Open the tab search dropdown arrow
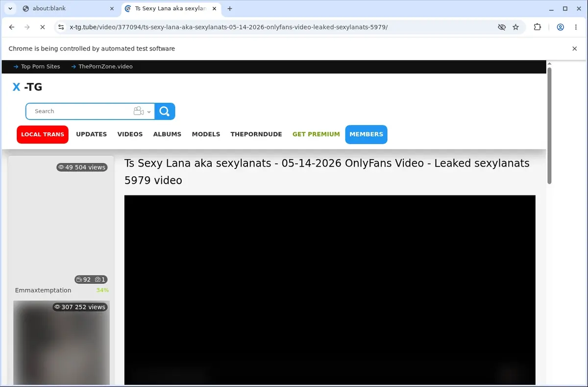The height and width of the screenshot is (387, 588). [x=10, y=8]
